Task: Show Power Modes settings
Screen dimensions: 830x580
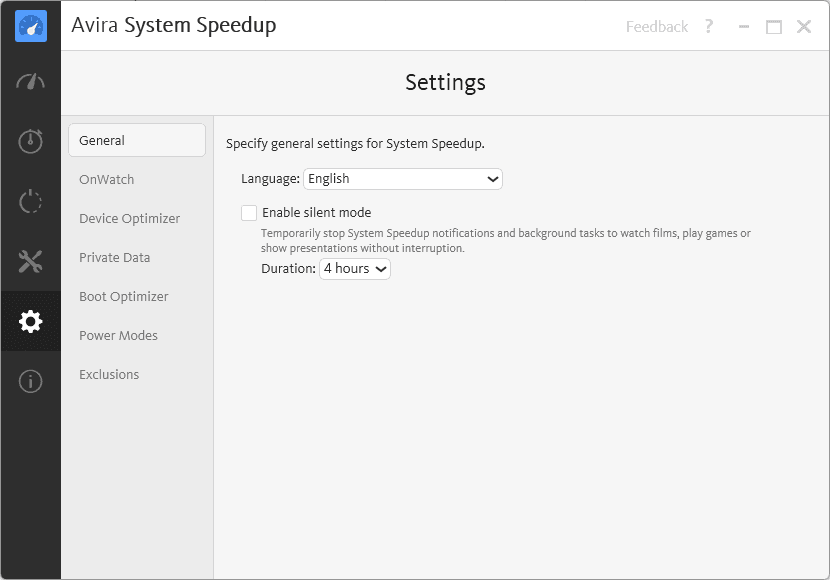Action: point(119,336)
